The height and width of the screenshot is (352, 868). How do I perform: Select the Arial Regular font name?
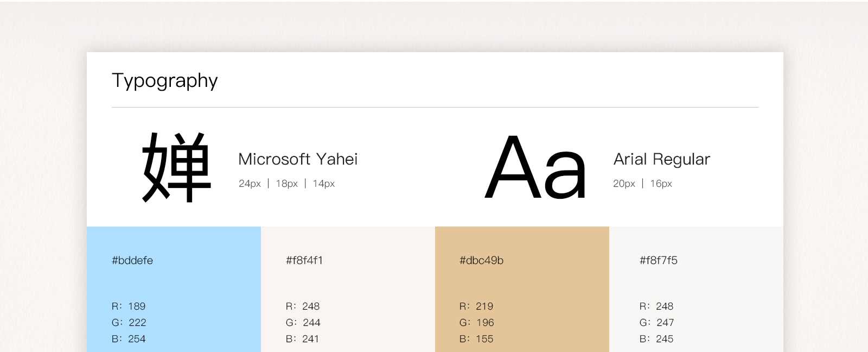point(661,159)
